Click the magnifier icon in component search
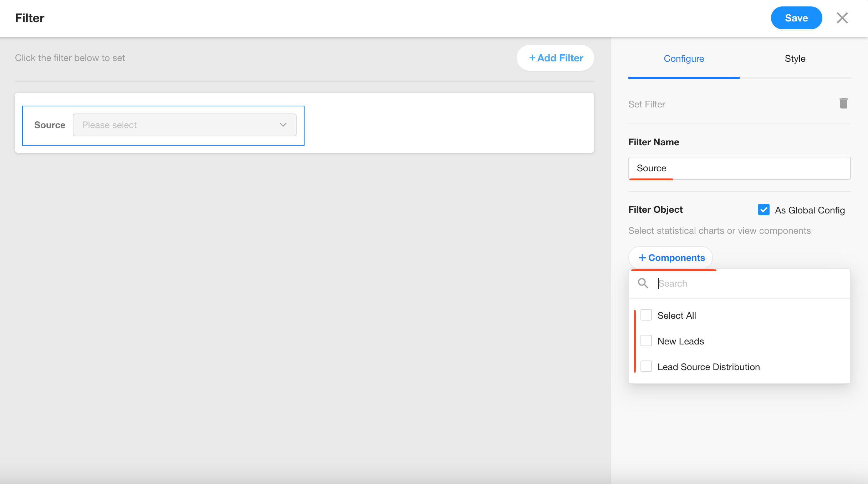Screen dimensions: 868x484 point(643,283)
